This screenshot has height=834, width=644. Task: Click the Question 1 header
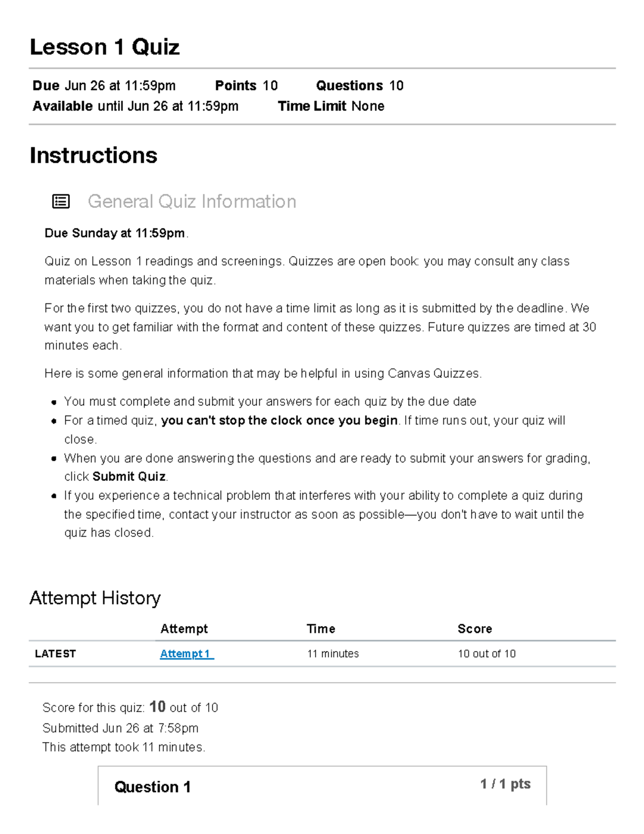pos(152,787)
